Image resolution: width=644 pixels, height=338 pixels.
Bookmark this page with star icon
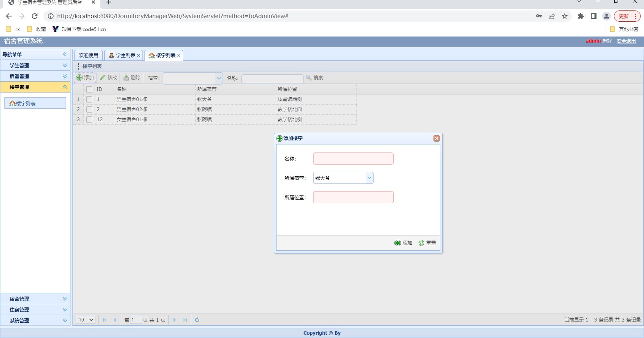coord(565,16)
